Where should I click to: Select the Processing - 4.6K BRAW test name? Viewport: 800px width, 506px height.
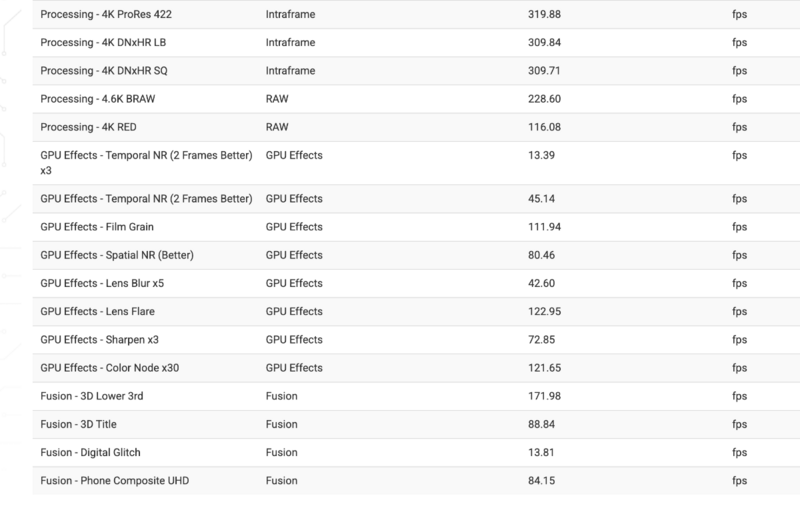coord(96,100)
